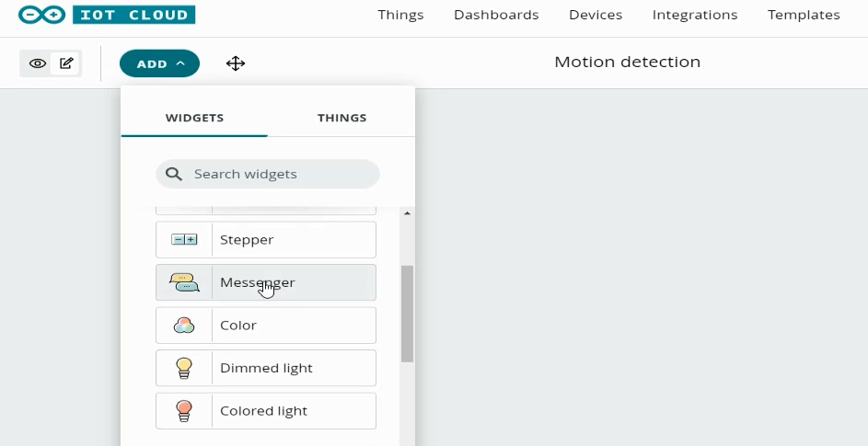The width and height of the screenshot is (868, 446).
Task: Click the Colored light bulb icon
Action: point(184,410)
